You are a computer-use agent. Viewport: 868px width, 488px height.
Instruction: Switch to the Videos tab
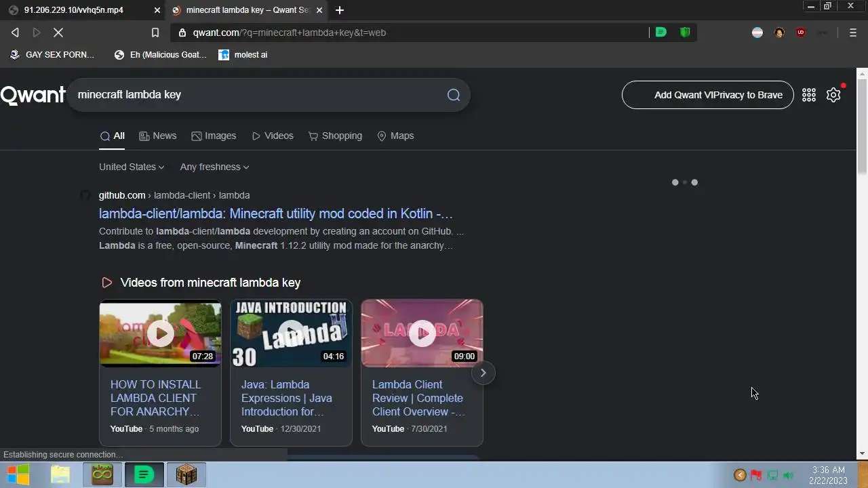pos(273,136)
